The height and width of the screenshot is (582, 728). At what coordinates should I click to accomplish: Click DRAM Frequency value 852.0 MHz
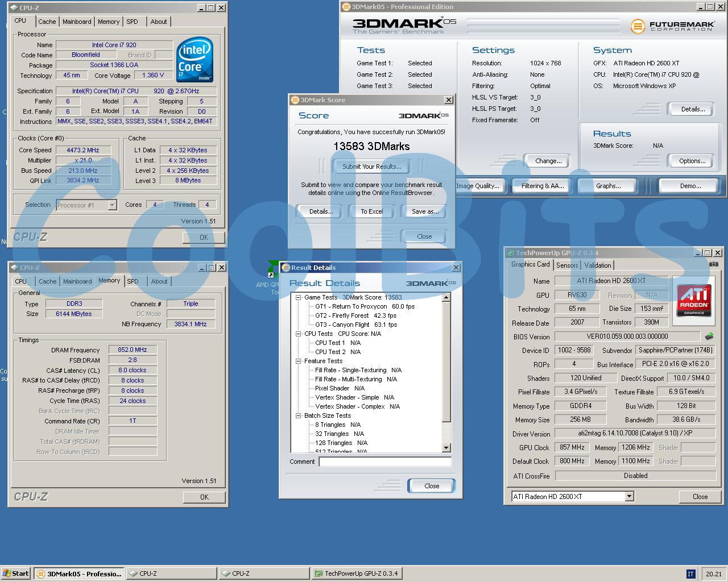point(132,350)
